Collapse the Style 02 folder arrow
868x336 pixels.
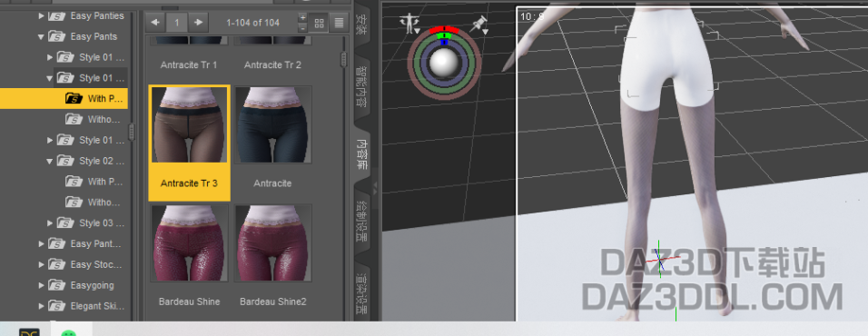pyautogui.click(x=50, y=161)
